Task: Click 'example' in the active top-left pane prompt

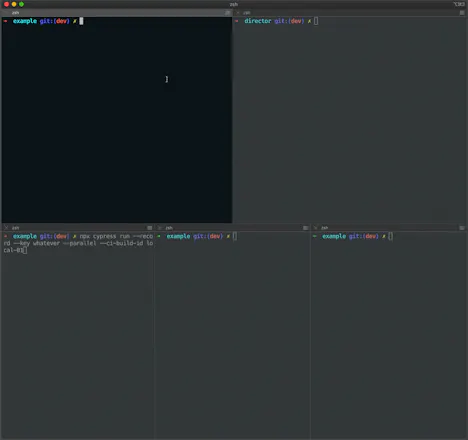Action: click(x=25, y=21)
